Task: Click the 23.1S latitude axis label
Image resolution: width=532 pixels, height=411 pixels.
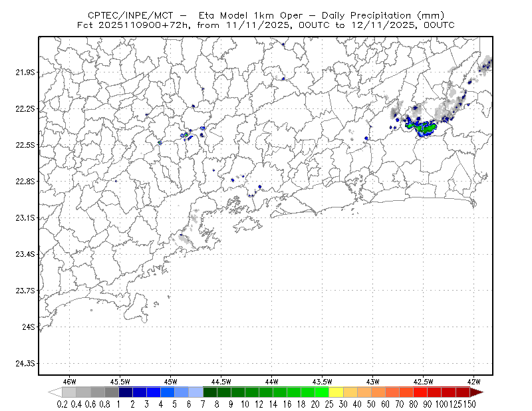Action: 25,217
